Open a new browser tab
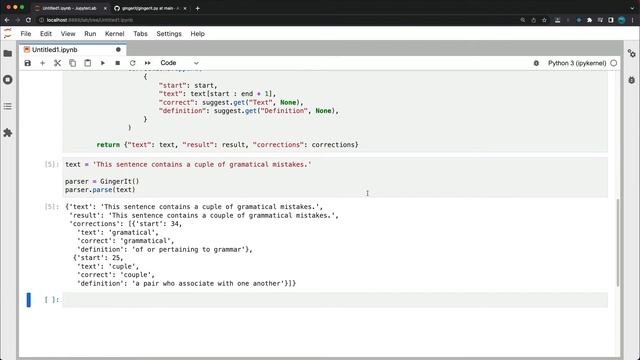 coord(198,8)
